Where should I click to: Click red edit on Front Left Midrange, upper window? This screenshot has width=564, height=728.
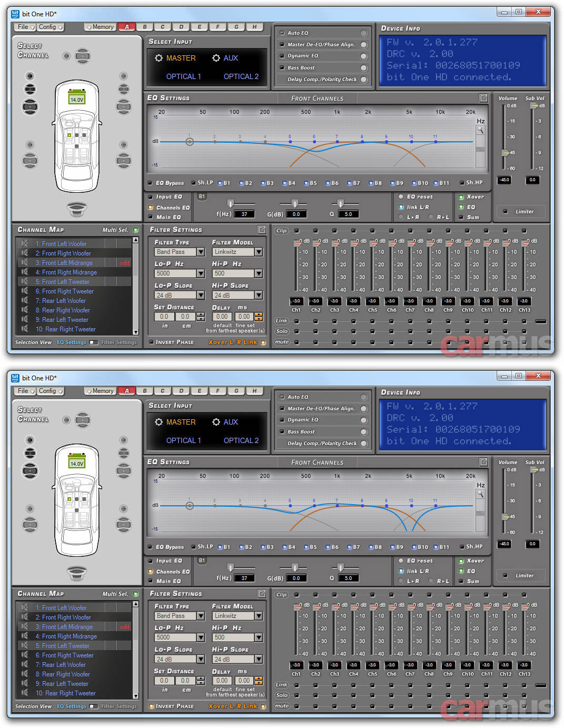click(124, 263)
